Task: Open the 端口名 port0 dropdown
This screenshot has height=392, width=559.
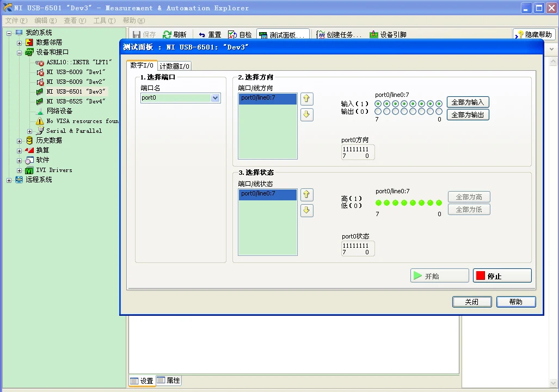Action: pos(215,98)
